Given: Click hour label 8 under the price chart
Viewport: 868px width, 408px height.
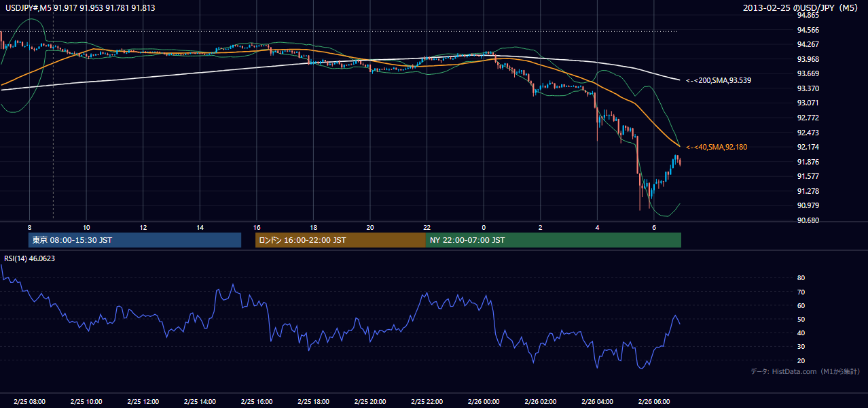Looking at the screenshot, I should pos(29,227).
